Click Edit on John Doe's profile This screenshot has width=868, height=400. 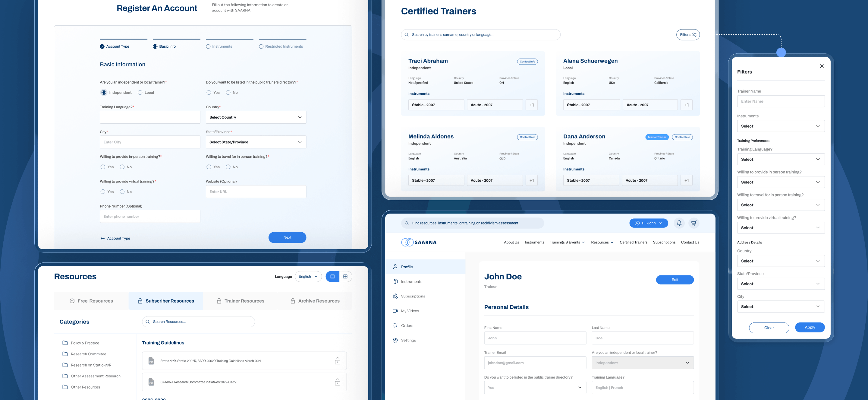click(675, 280)
